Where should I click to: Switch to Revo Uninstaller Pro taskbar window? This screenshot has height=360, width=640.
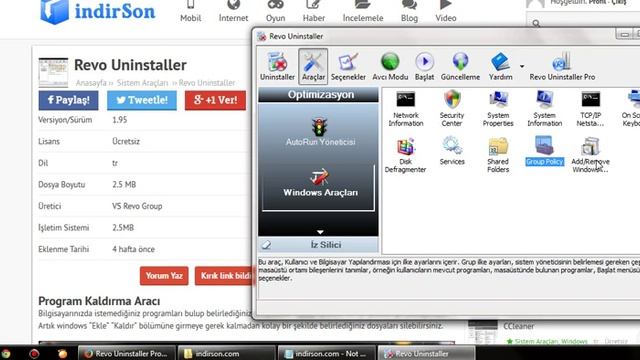(x=127, y=353)
